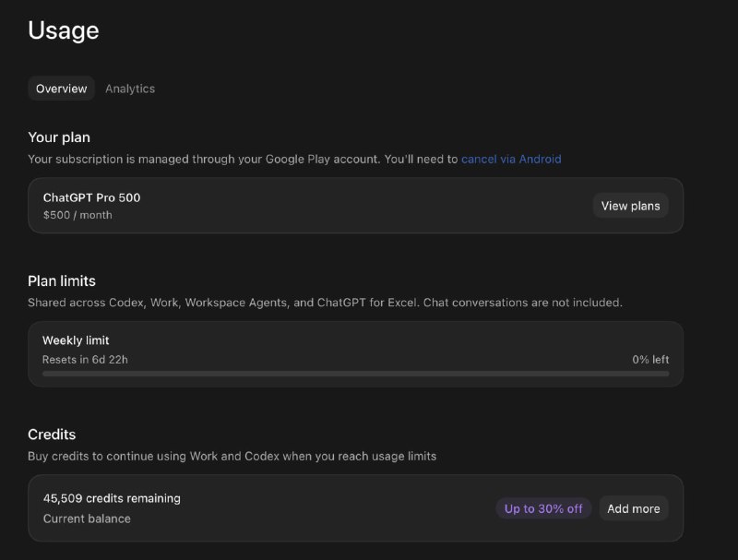Click the Credits section heading
This screenshot has width=738, height=560.
52,435
